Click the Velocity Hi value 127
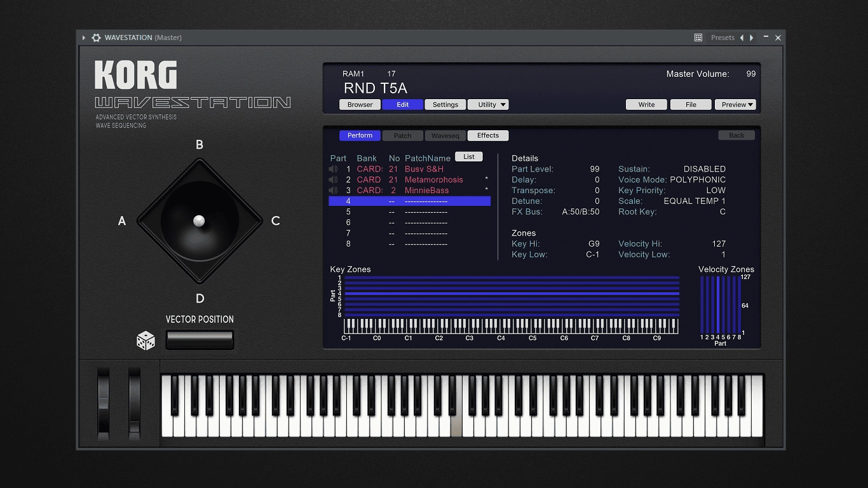Image resolution: width=868 pixels, height=488 pixels. 719,244
